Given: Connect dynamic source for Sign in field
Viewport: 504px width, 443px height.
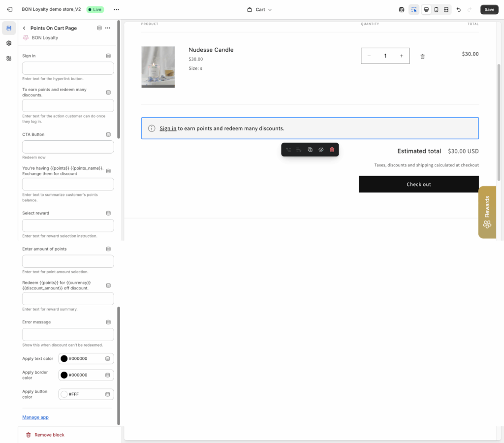Looking at the screenshot, I should [x=108, y=56].
